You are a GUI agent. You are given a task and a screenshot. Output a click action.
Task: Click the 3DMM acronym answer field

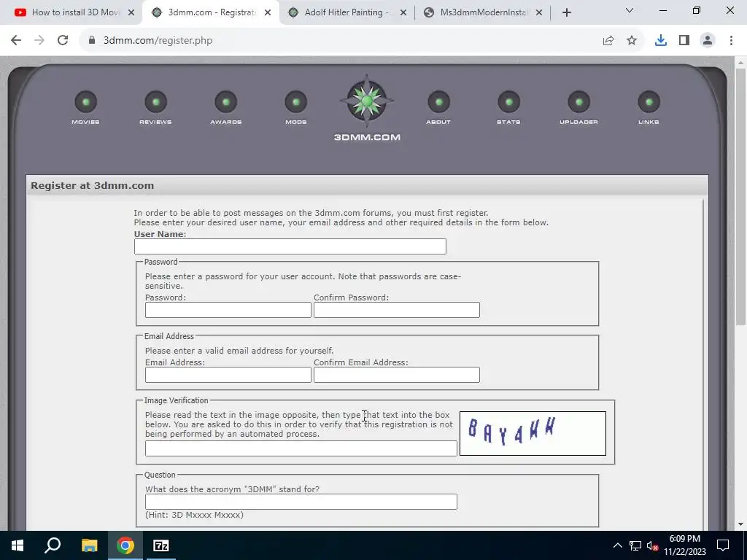point(301,502)
